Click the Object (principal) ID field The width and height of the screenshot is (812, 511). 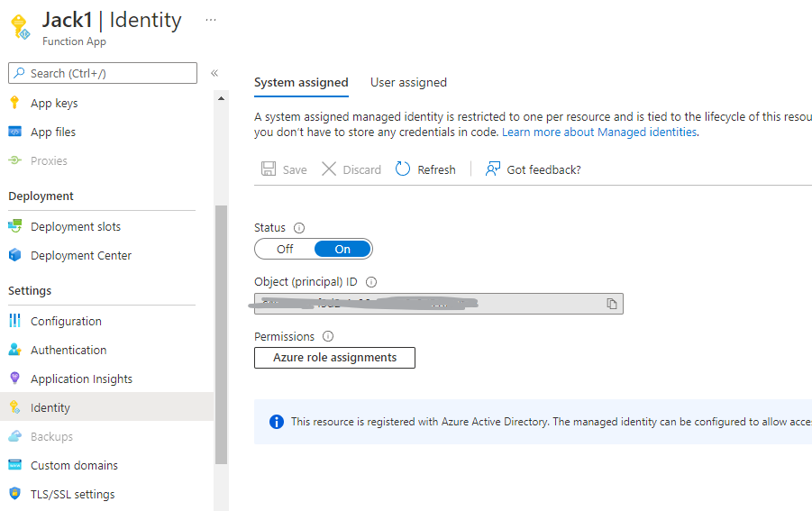click(439, 304)
